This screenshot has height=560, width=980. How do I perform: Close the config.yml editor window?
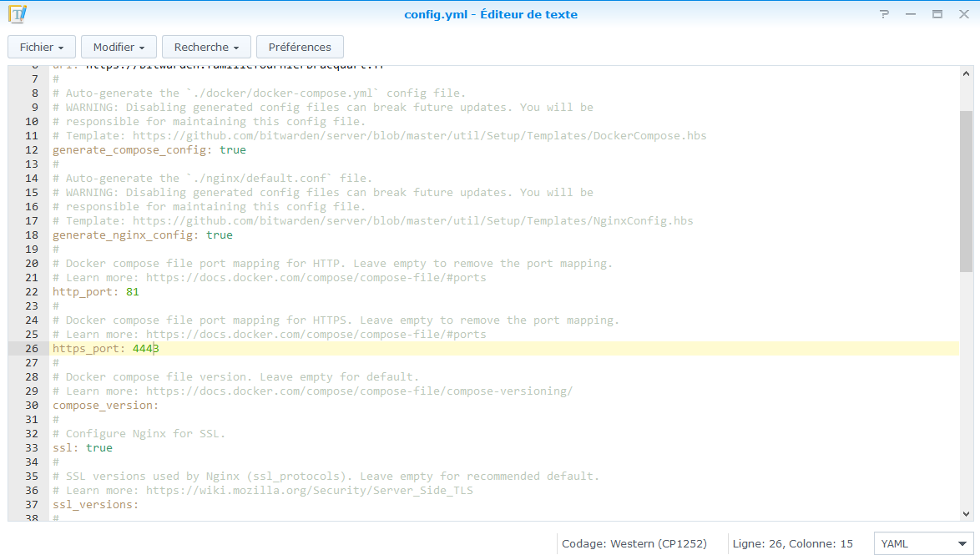pos(964,13)
